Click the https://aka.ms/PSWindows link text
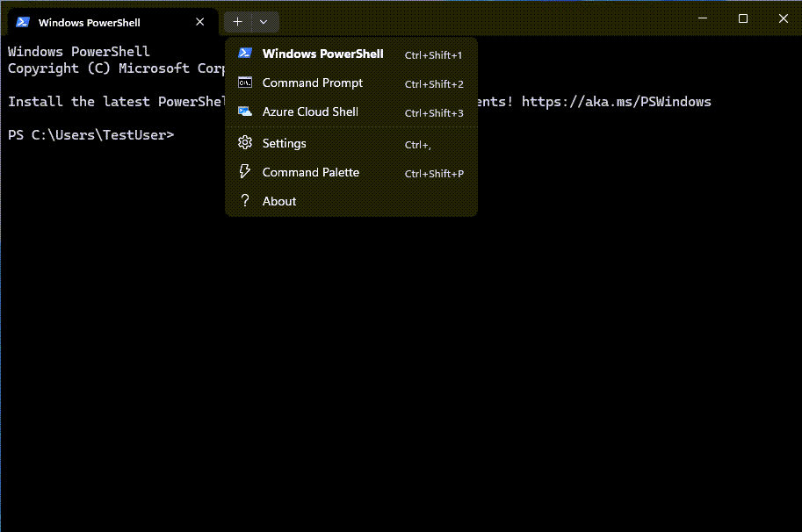 tap(617, 102)
